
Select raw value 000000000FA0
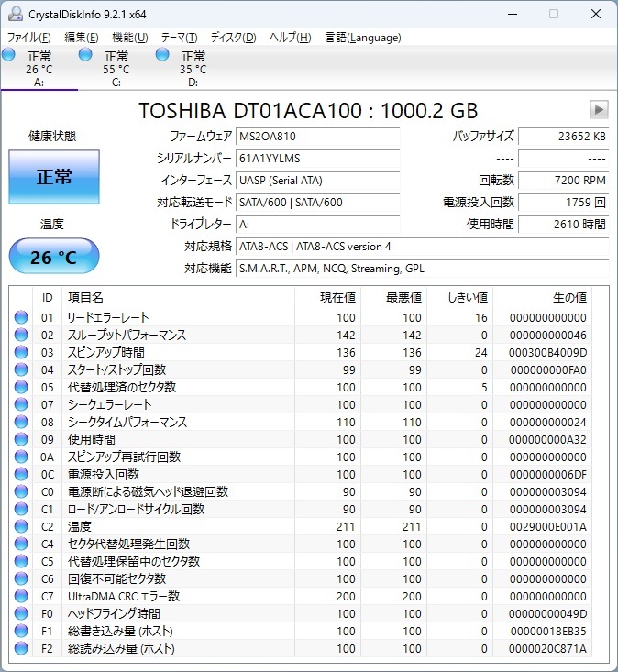click(548, 369)
